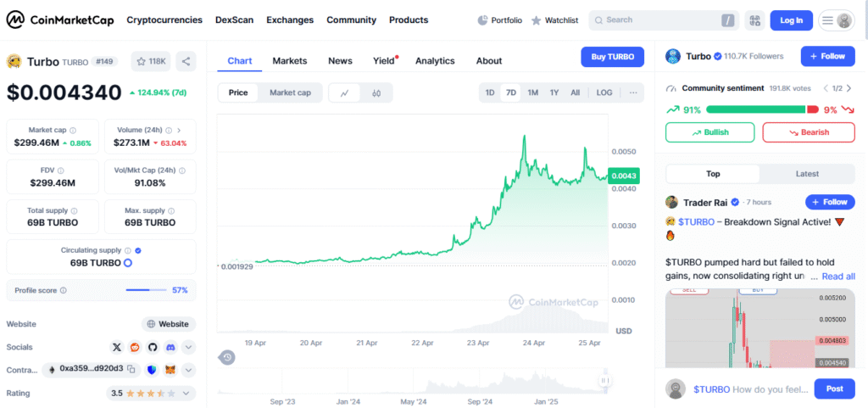This screenshot has height=408, width=868.
Task: Add Turbo to watchlist via 118K star
Action: (151, 61)
